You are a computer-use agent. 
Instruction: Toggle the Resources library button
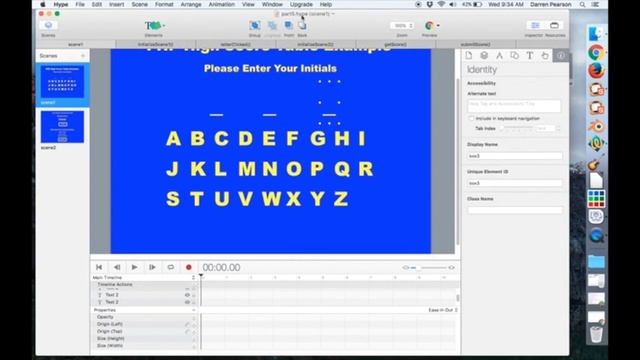click(x=554, y=26)
